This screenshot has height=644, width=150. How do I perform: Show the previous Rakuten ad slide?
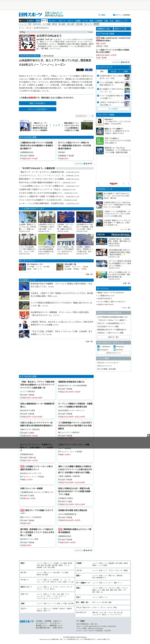[98, 184]
